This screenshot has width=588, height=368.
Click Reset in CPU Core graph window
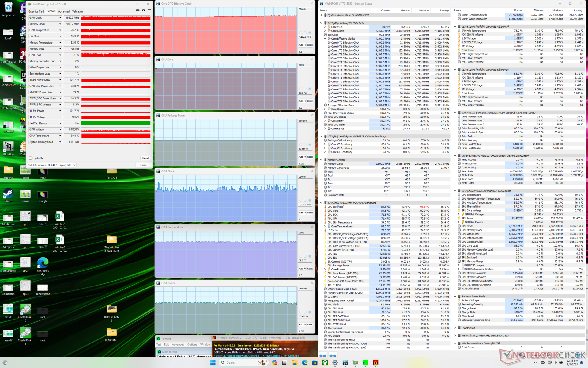310,101
